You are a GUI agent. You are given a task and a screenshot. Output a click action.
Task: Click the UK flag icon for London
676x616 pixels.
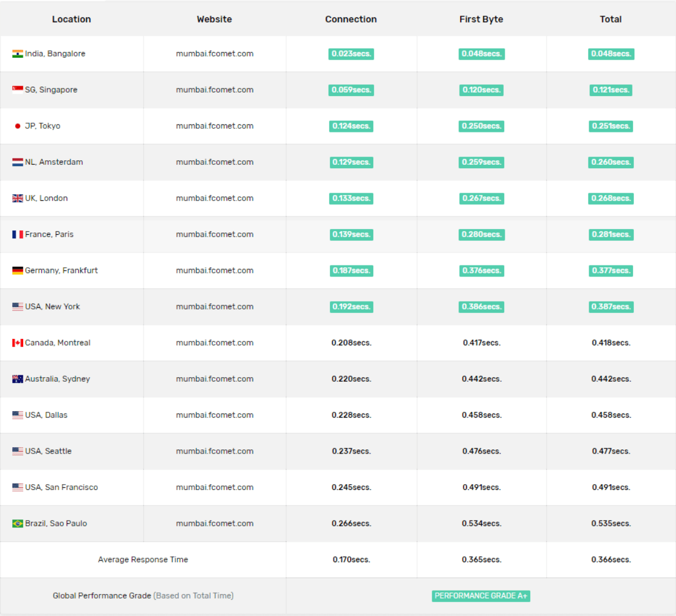coord(17,198)
